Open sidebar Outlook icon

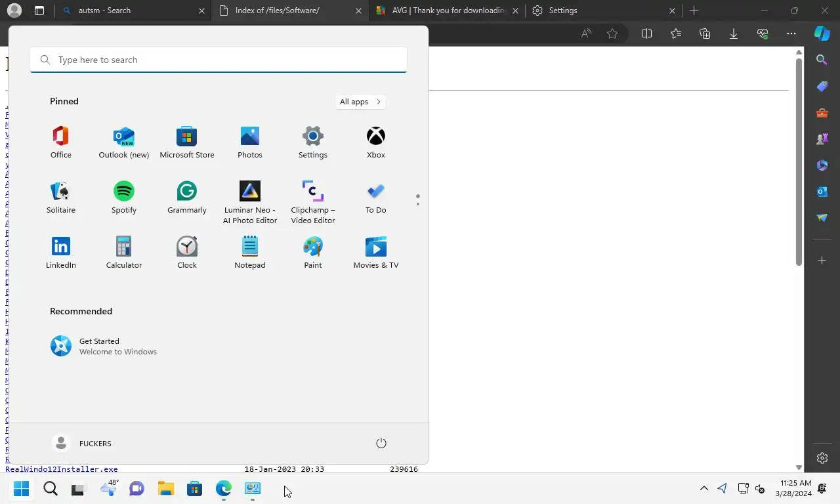click(x=822, y=192)
